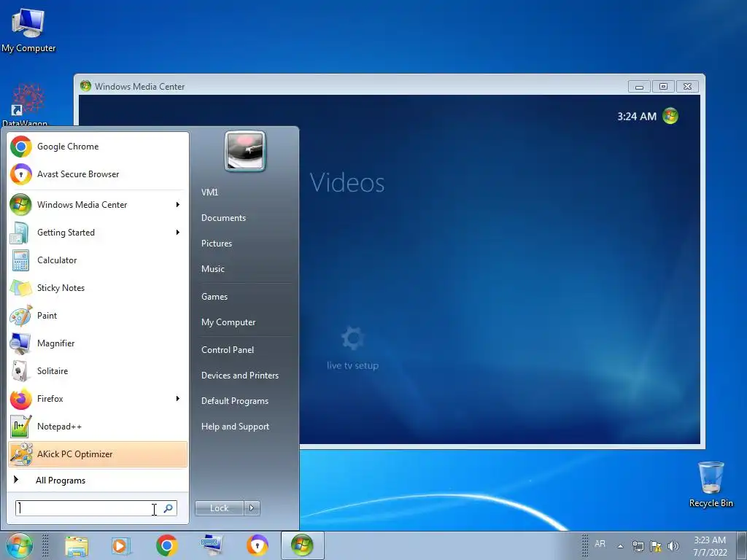Open the AR language bar selector
The image size is (747, 560).
(x=600, y=544)
